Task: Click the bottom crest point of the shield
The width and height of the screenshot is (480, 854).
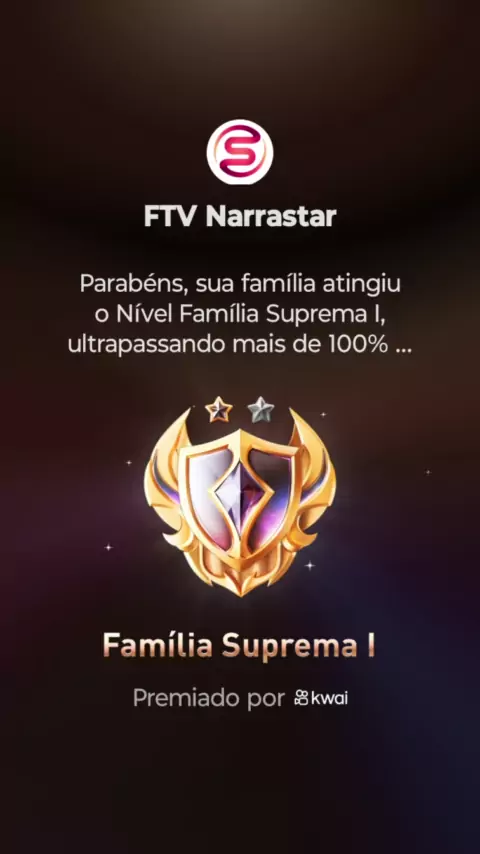Action: pos(240,583)
